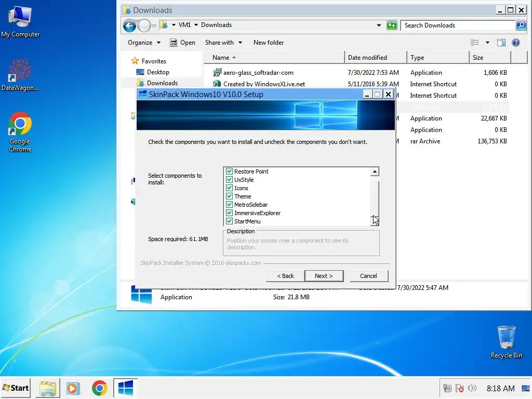
Task: Click the network tray icon
Action: coord(447,388)
